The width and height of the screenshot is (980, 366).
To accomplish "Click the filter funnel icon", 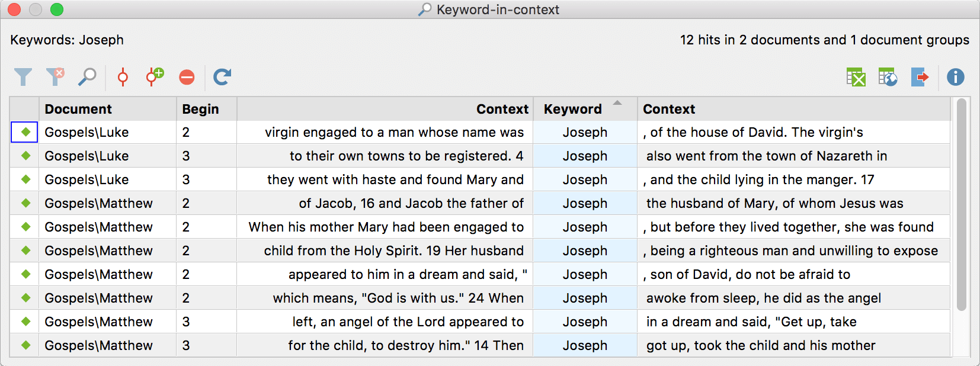I will tap(23, 77).
